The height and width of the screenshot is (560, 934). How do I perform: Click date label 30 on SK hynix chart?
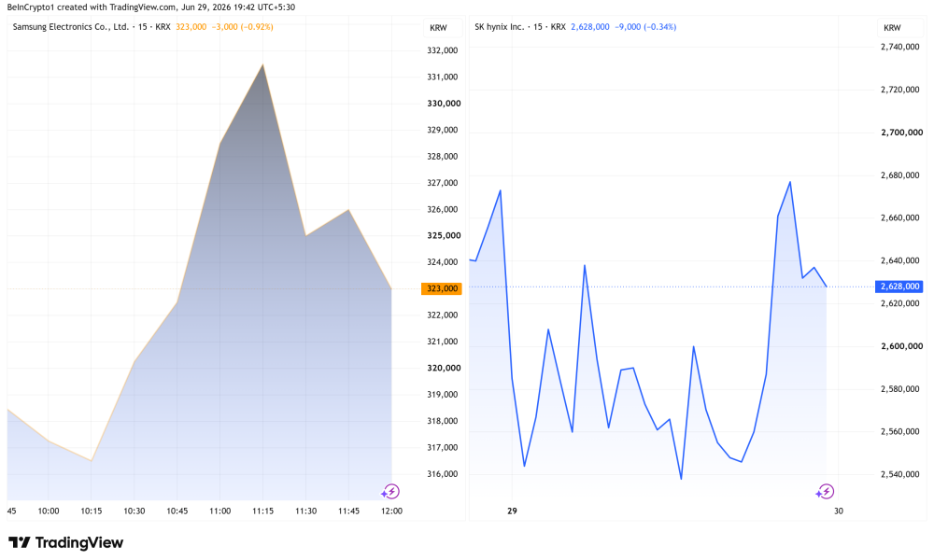tap(838, 511)
